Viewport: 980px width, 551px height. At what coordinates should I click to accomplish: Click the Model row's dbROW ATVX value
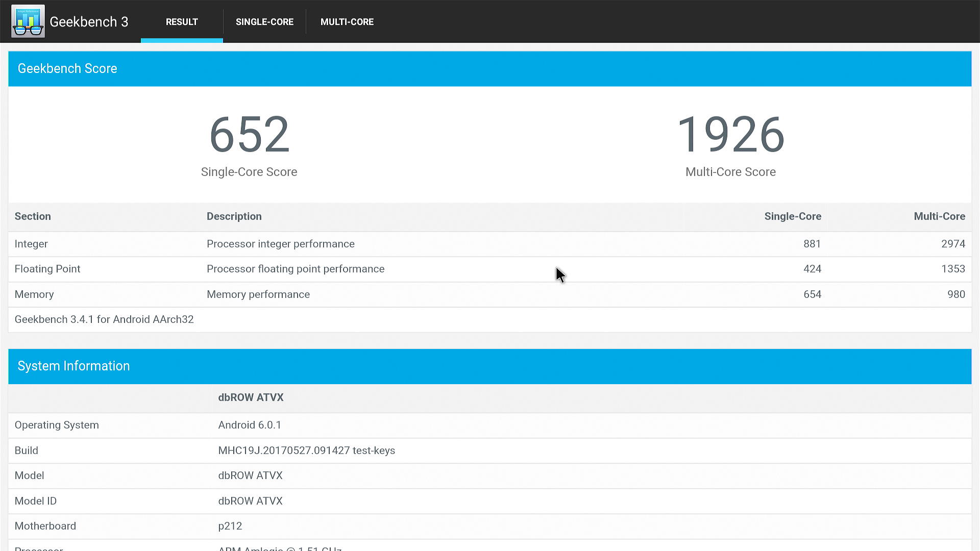(x=250, y=475)
